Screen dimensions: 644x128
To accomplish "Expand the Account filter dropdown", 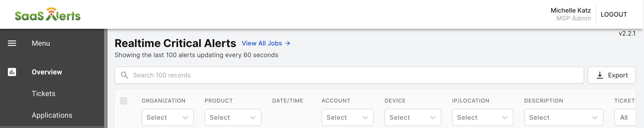I will (347, 117).
